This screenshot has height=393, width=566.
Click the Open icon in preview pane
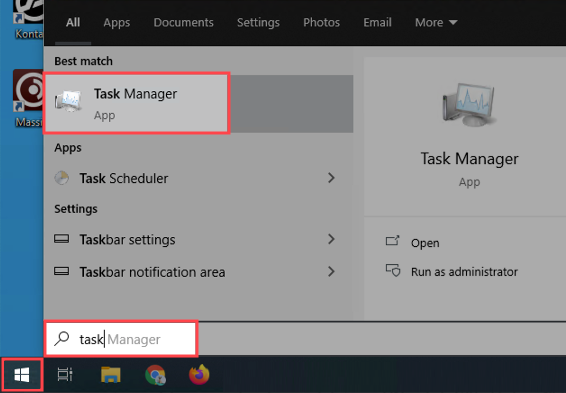(392, 241)
